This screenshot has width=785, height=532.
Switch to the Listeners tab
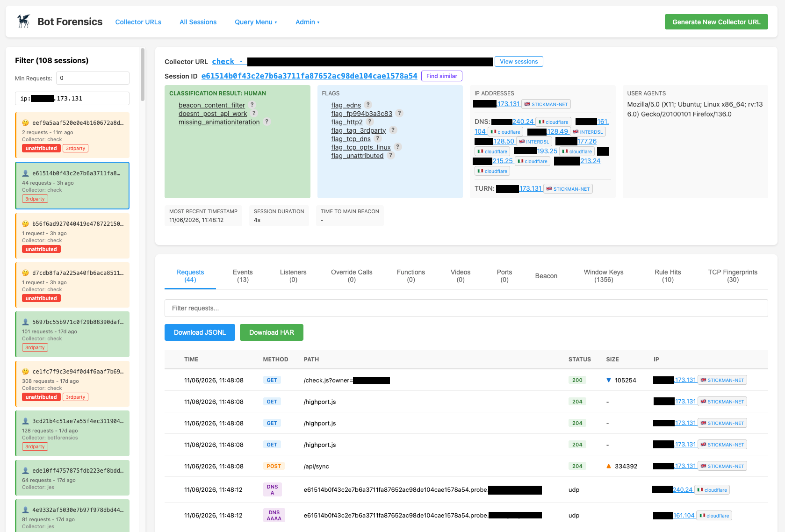click(x=293, y=276)
